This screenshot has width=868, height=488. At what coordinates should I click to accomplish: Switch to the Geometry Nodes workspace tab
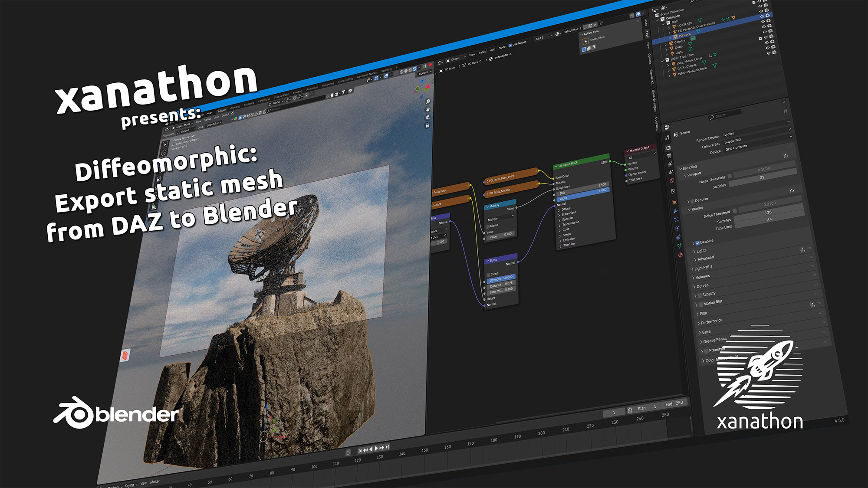[x=367, y=75]
